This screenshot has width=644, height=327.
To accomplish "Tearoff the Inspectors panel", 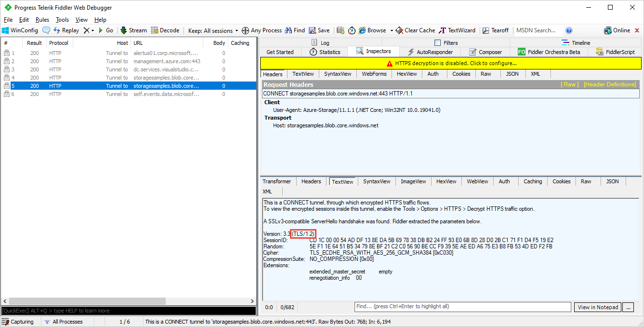I will (x=495, y=30).
